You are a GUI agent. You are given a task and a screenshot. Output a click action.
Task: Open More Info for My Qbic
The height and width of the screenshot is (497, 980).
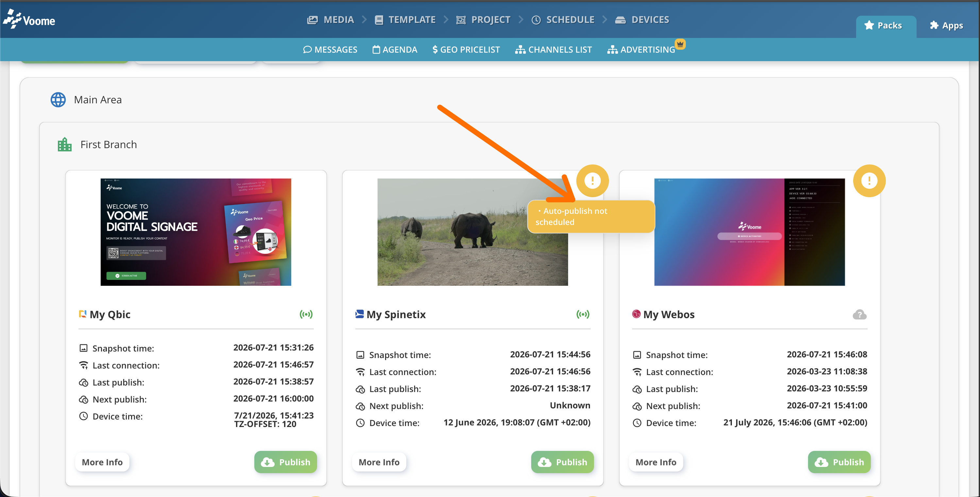point(102,462)
